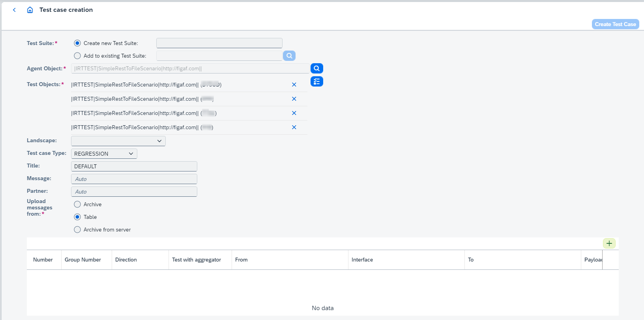Choose Archive from server radio option
Screen dimensions: 644x320
click(x=77, y=230)
